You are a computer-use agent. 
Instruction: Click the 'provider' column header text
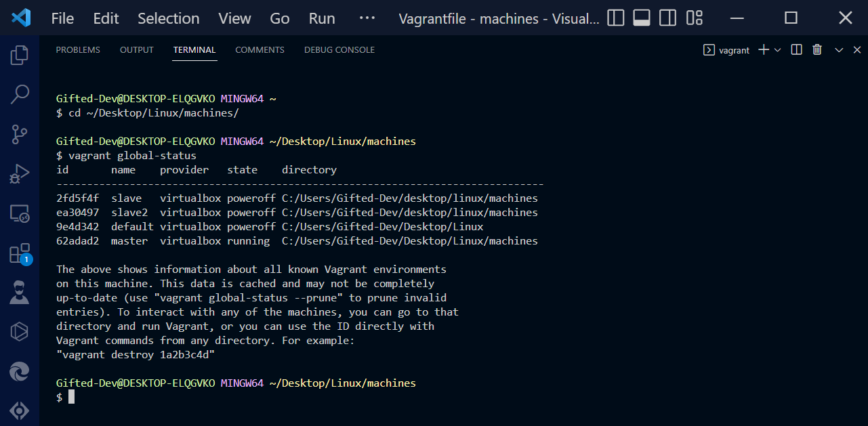pyautogui.click(x=184, y=170)
